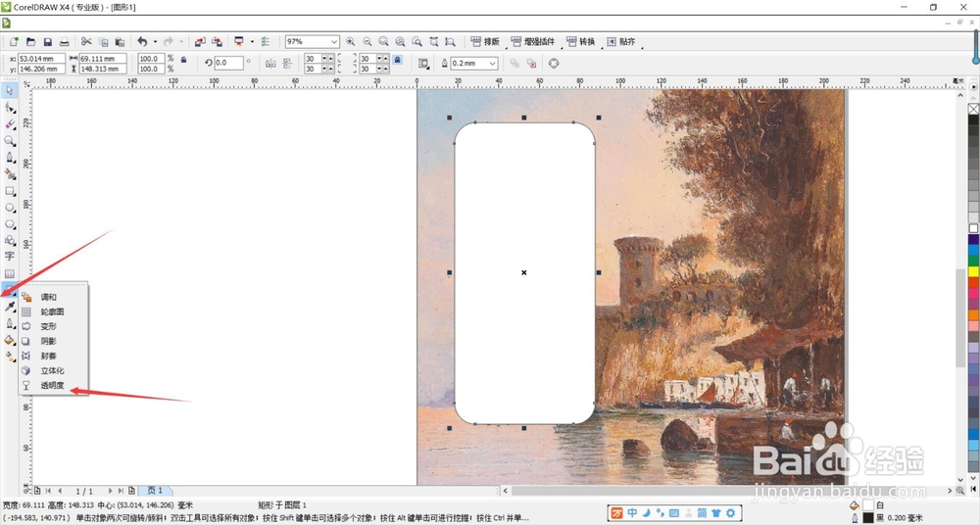The image size is (980, 525).
Task: Select the Table tool
Action: pyautogui.click(x=10, y=273)
